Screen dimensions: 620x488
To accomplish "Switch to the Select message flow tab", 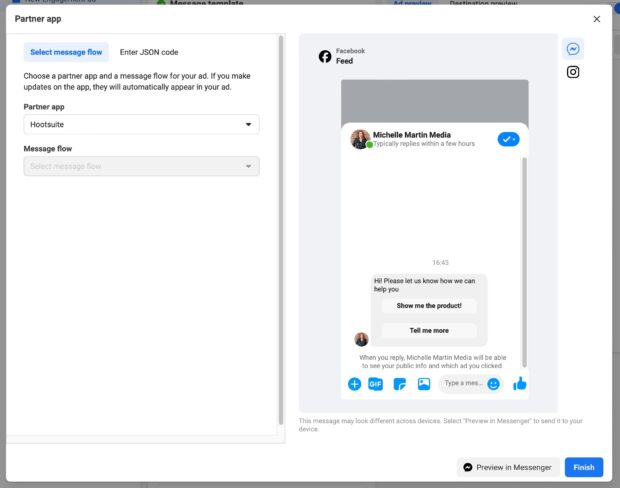I will coord(66,52).
